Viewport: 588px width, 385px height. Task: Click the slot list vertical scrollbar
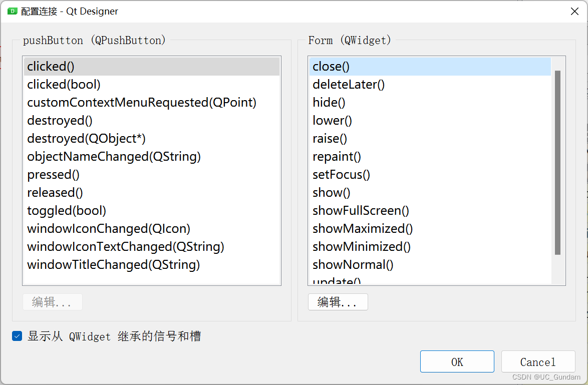(x=557, y=163)
